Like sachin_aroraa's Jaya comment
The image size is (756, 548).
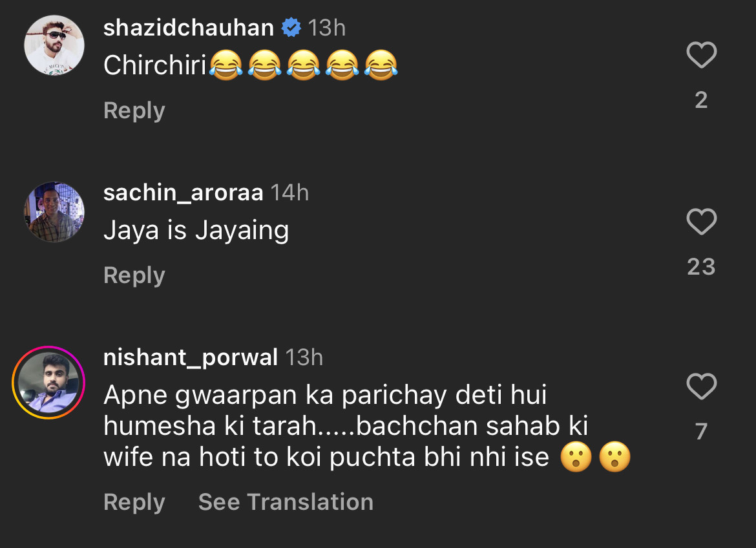click(701, 222)
